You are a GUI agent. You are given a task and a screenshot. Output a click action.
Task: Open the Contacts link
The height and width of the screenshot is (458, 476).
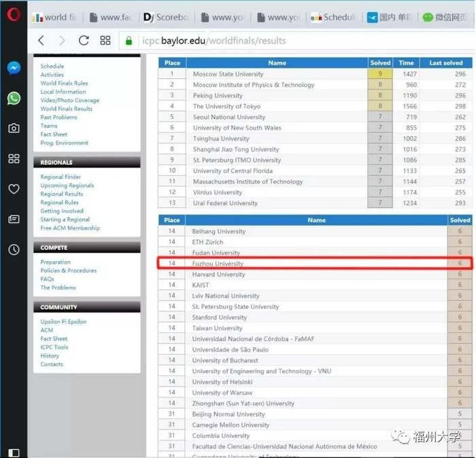click(x=52, y=364)
